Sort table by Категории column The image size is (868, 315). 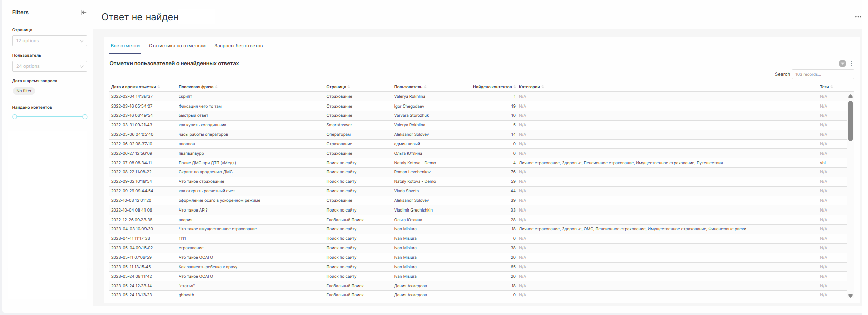529,87
